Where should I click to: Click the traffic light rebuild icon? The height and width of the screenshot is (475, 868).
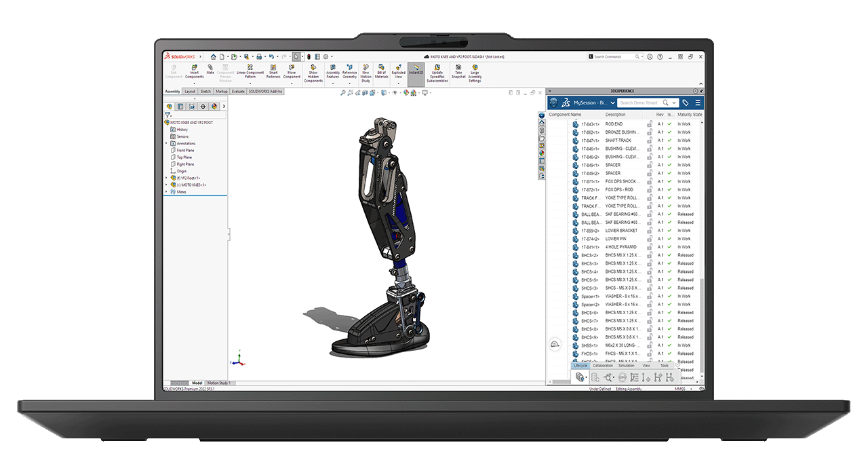pyautogui.click(x=309, y=57)
